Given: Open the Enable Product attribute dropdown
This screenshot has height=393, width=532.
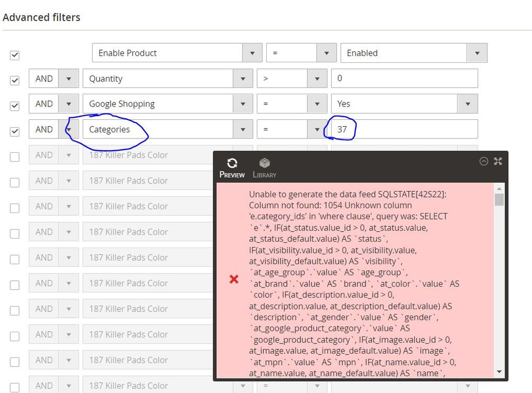Looking at the screenshot, I should pos(252,53).
